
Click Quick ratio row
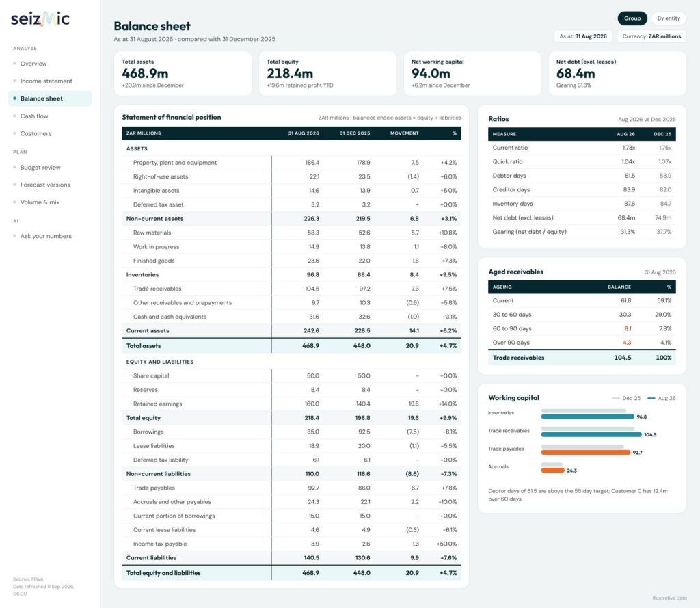tap(582, 161)
